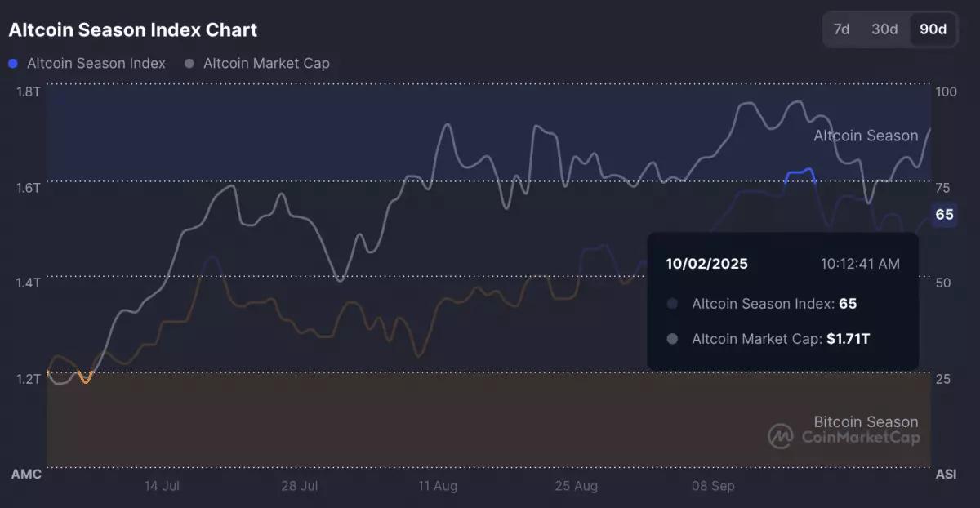
Task: Click the Bitcoin Season zone label
Action: [x=866, y=421]
